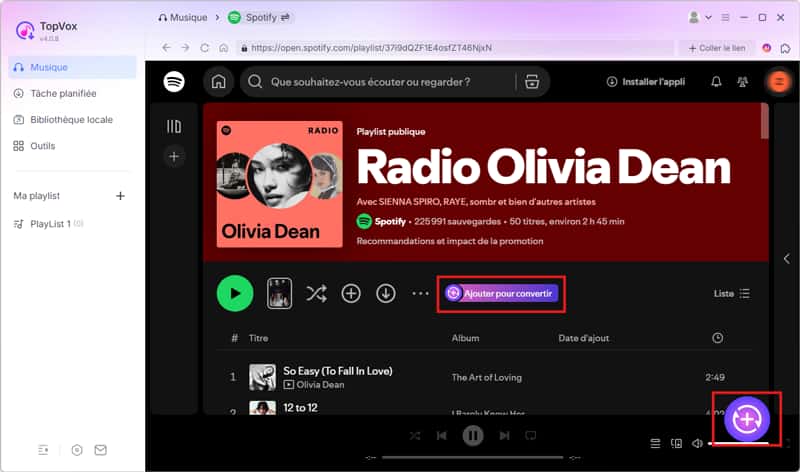The height and width of the screenshot is (472, 800).
Task: Open Bibliothèque locale section
Action: (63, 120)
